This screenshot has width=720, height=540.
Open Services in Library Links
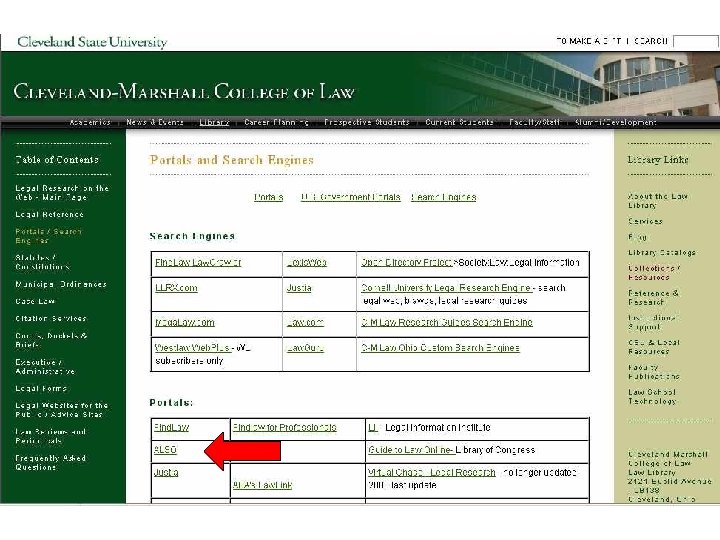(x=645, y=221)
